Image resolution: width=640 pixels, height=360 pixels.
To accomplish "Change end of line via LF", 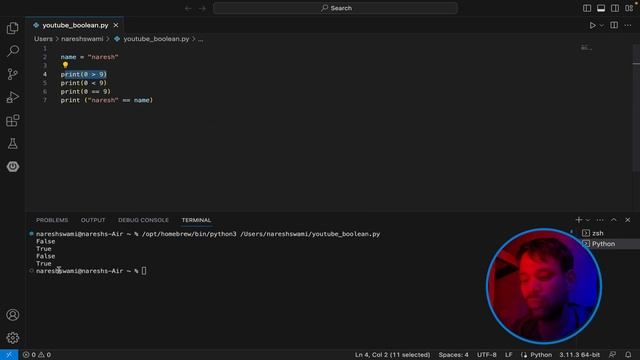I will (509, 355).
